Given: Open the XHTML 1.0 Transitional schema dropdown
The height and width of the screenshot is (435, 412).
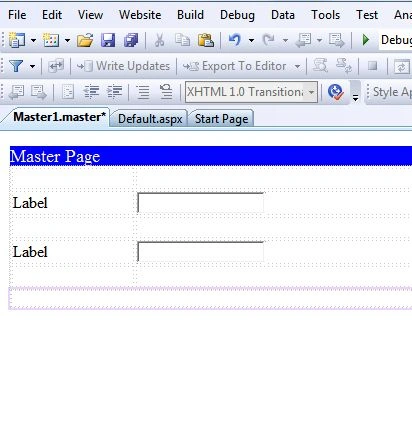Looking at the screenshot, I should coord(311,92).
